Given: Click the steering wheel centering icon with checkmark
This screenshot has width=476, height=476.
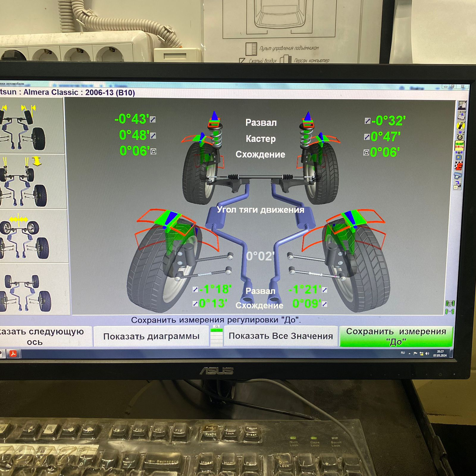Looking at the screenshot, I should 460,136.
